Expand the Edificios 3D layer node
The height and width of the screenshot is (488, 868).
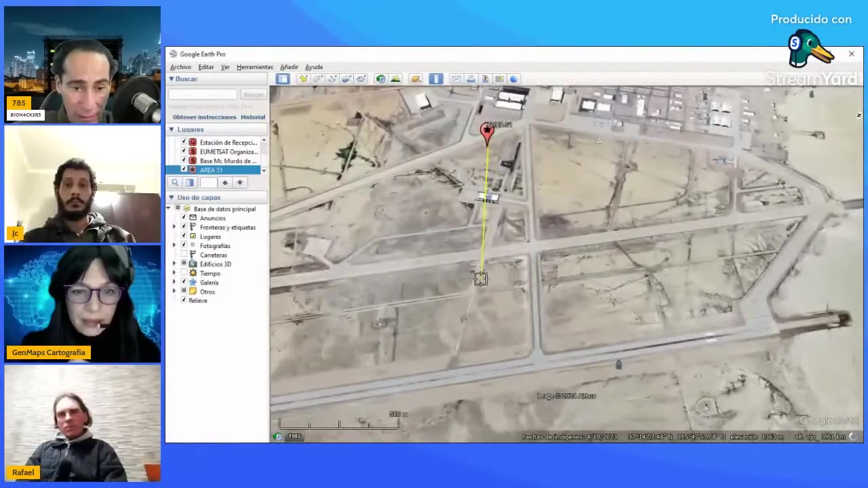[174, 263]
